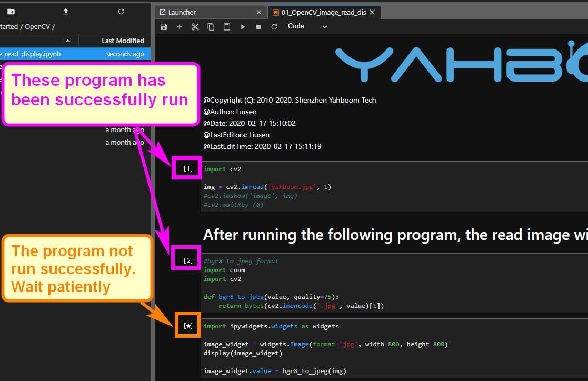The image size is (588, 381).
Task: Save the notebook with the disk icon
Action: (164, 27)
